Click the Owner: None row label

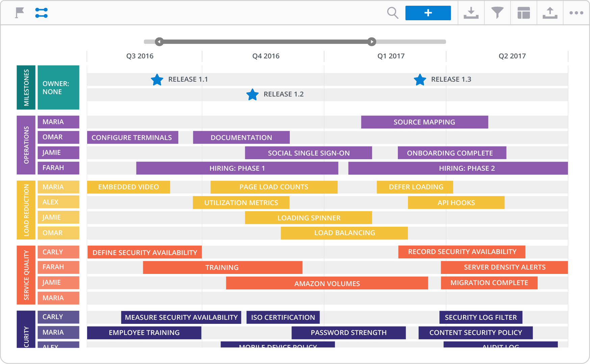tap(58, 87)
